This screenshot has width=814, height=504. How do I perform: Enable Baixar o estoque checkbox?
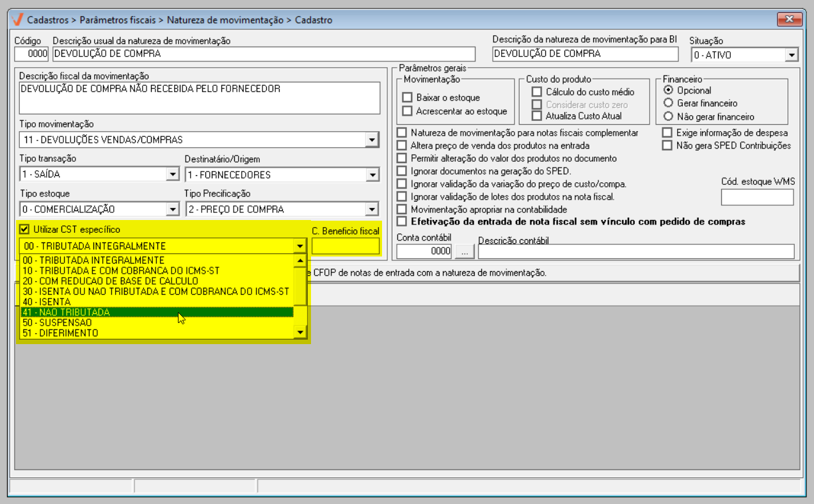click(407, 98)
